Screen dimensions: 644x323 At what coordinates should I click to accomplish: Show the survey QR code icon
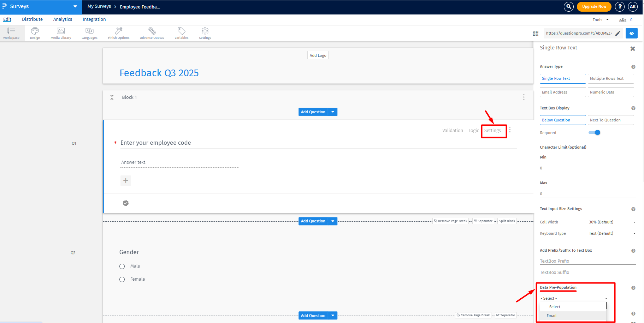click(536, 33)
